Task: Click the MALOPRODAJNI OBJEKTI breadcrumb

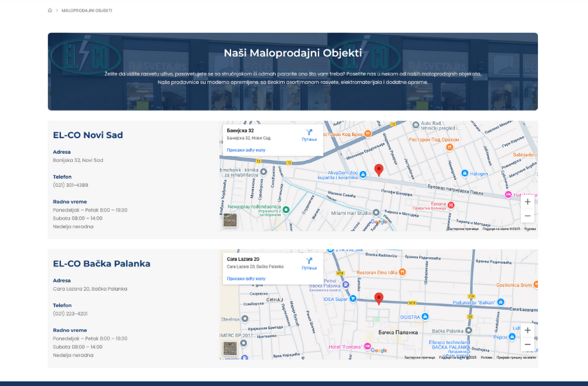Action: (x=86, y=10)
